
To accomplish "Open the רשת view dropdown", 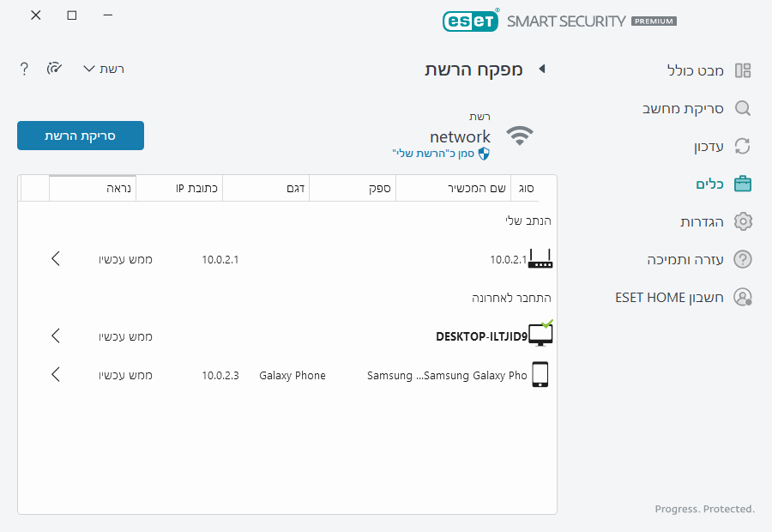I will (103, 69).
